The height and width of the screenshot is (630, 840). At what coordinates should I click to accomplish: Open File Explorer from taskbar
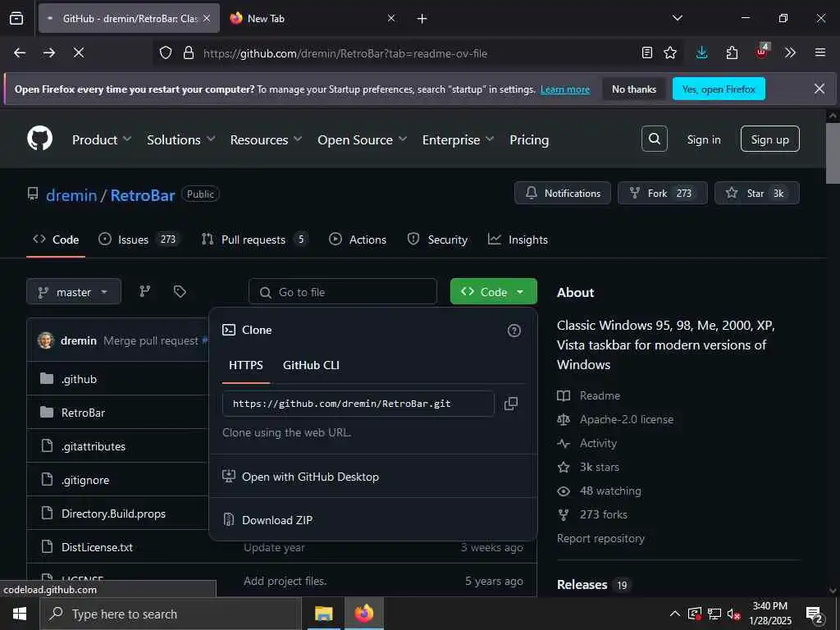(x=323, y=614)
